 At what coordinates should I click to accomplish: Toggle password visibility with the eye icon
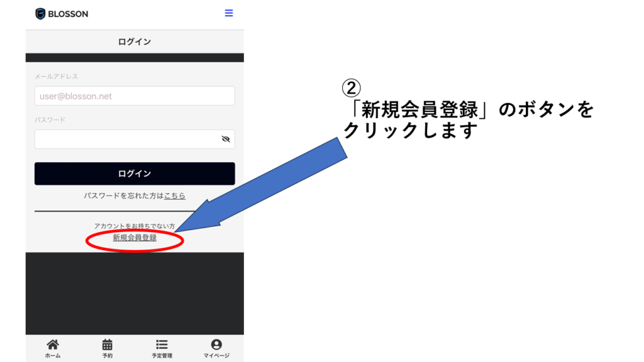click(x=226, y=140)
